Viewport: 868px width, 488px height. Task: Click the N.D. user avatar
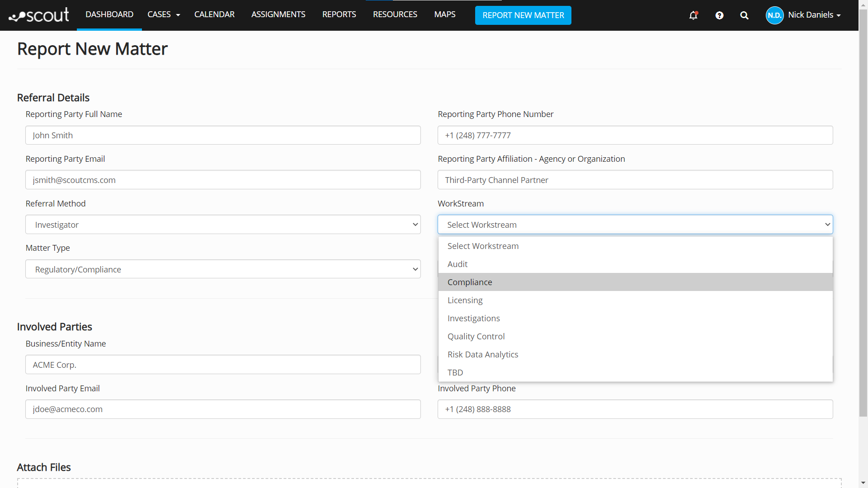point(774,15)
